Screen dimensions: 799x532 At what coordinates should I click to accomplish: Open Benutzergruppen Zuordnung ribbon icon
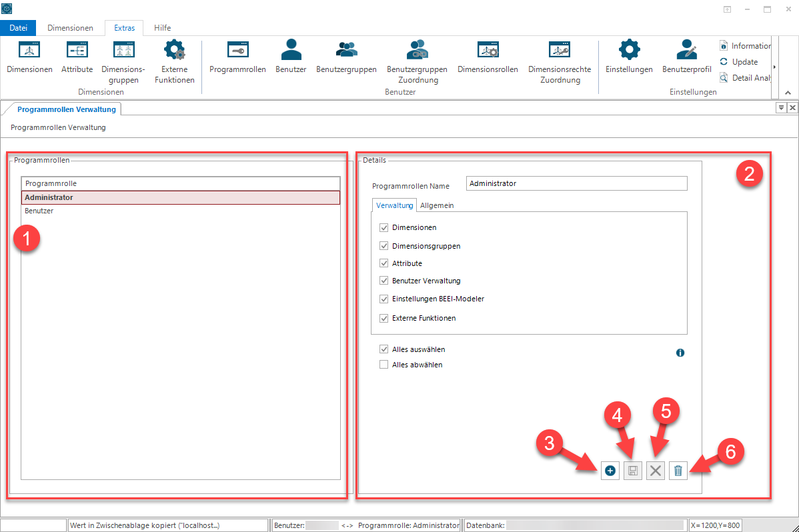tap(418, 61)
